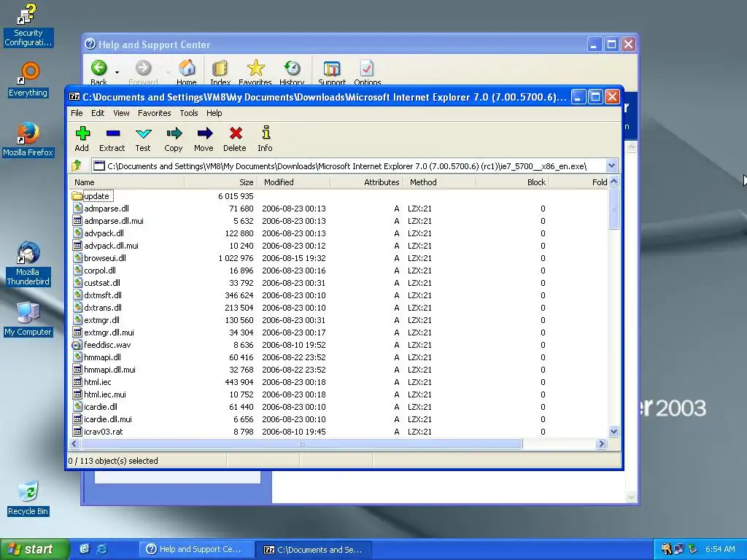Click scroll right arrow of file list
Screen dimensions: 747x560
[x=601, y=444]
